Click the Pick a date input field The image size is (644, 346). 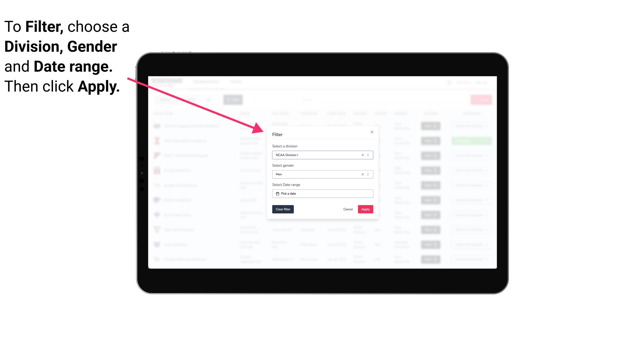tap(323, 194)
